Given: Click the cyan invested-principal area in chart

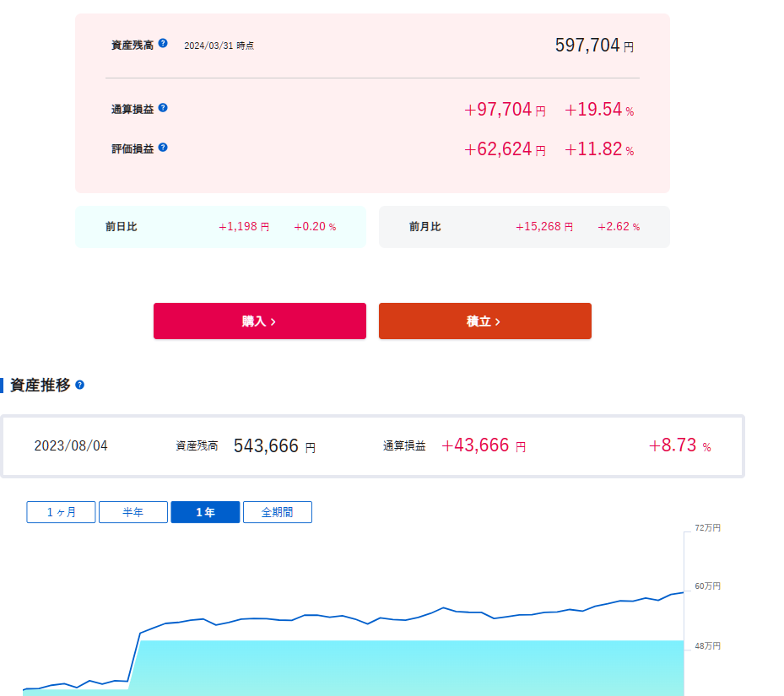Looking at the screenshot, I should pyautogui.click(x=410, y=667).
